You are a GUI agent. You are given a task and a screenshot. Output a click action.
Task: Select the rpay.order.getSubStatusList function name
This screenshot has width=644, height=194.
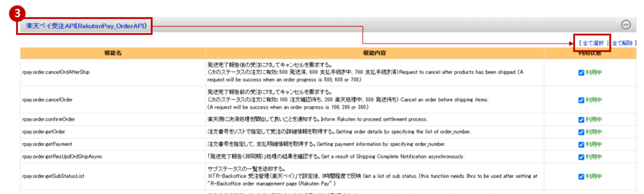pyautogui.click(x=53, y=176)
